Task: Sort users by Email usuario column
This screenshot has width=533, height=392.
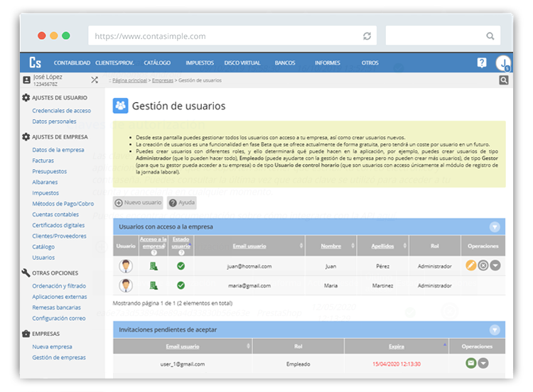Action: 249,246
